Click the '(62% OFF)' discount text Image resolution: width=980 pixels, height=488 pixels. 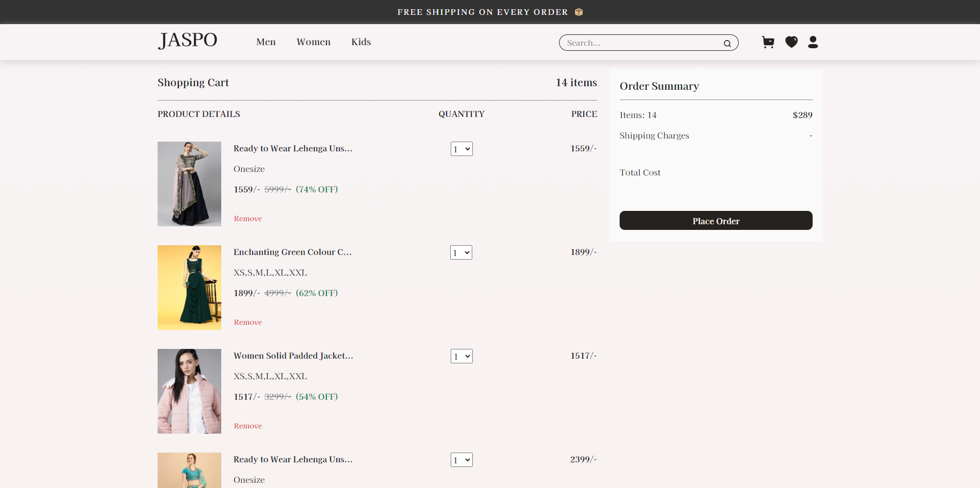[x=317, y=293]
